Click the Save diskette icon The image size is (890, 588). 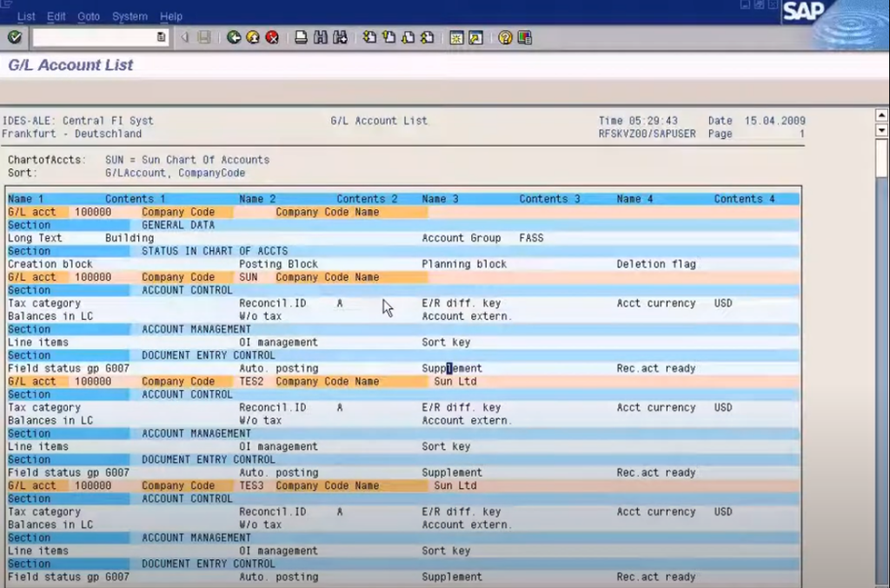pyautogui.click(x=204, y=37)
